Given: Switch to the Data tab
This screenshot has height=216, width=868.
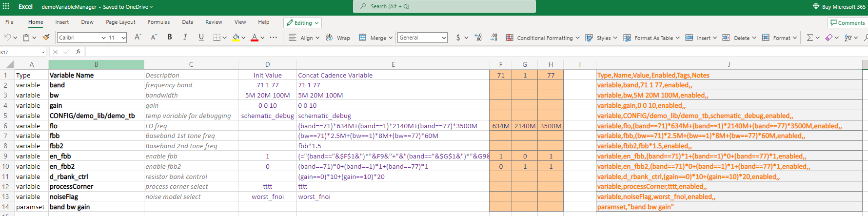Looking at the screenshot, I should (188, 22).
